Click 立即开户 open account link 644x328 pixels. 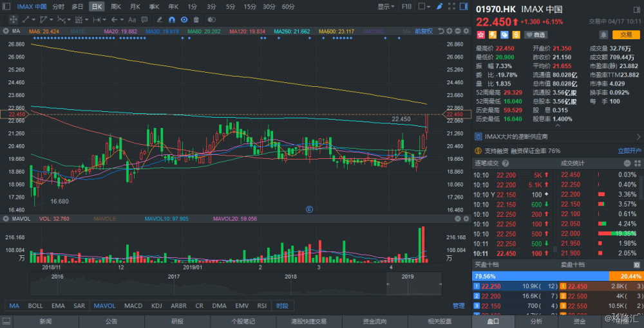pyautogui.click(x=629, y=150)
